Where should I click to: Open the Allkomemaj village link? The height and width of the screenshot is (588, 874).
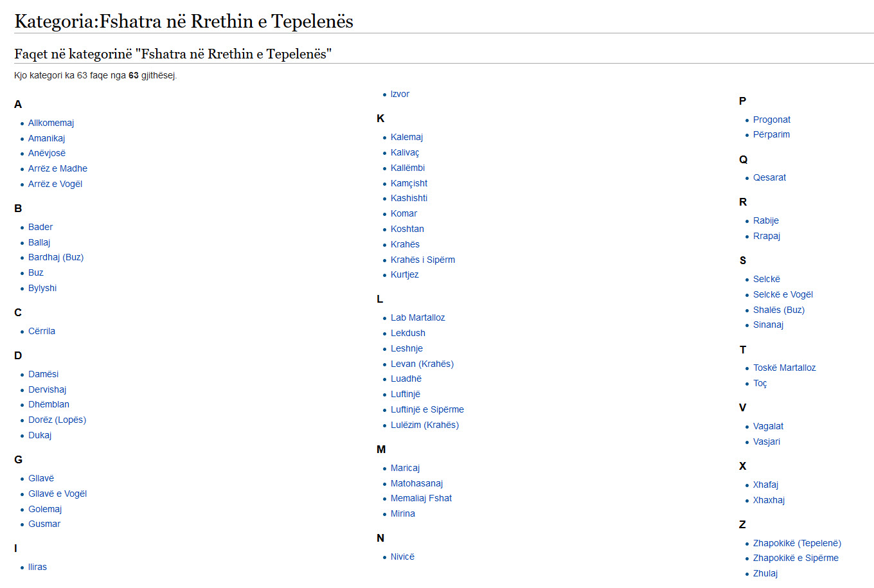pos(51,123)
